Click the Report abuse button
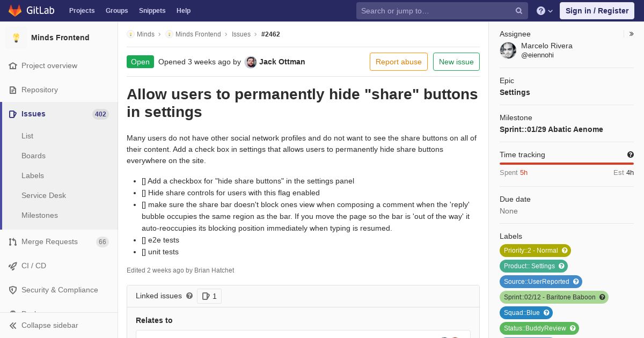Viewport: 644px width, 338px height. pos(399,62)
